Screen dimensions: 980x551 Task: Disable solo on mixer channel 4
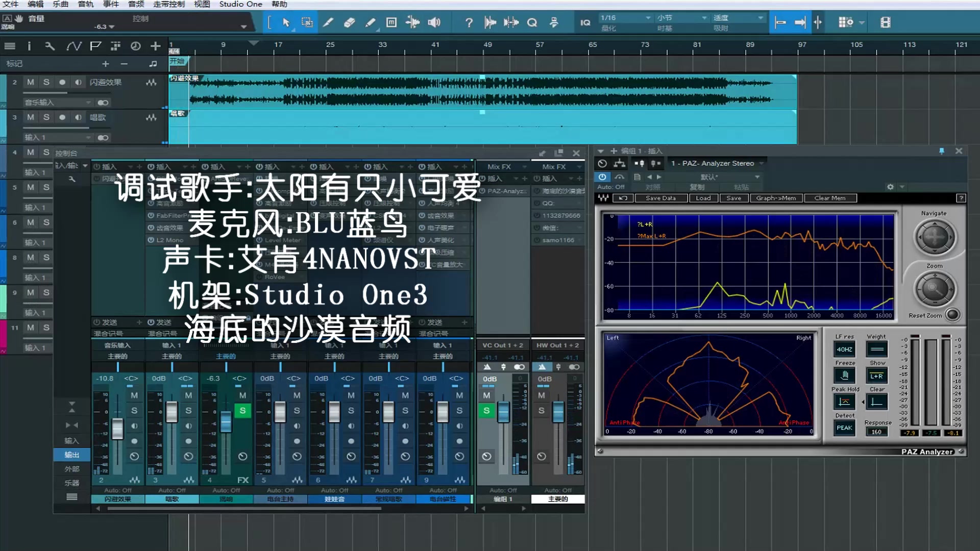(x=242, y=411)
